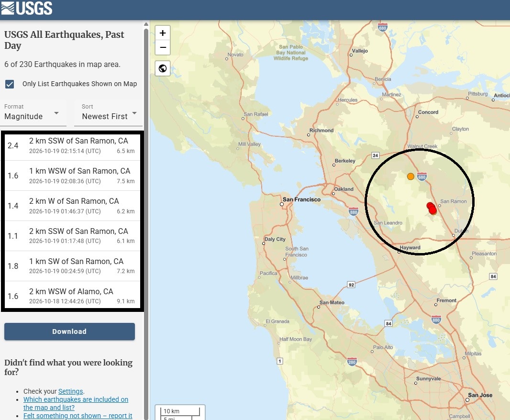Select the 1.6 earthquake near Alamo, CA
Image resolution: width=510 pixels, height=420 pixels.
[x=73, y=296]
